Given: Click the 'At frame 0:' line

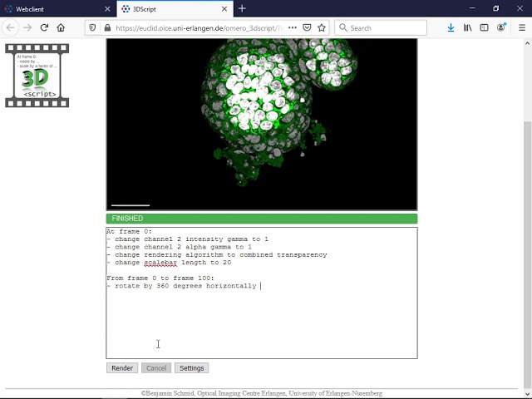Looking at the screenshot, I should click(129, 231).
